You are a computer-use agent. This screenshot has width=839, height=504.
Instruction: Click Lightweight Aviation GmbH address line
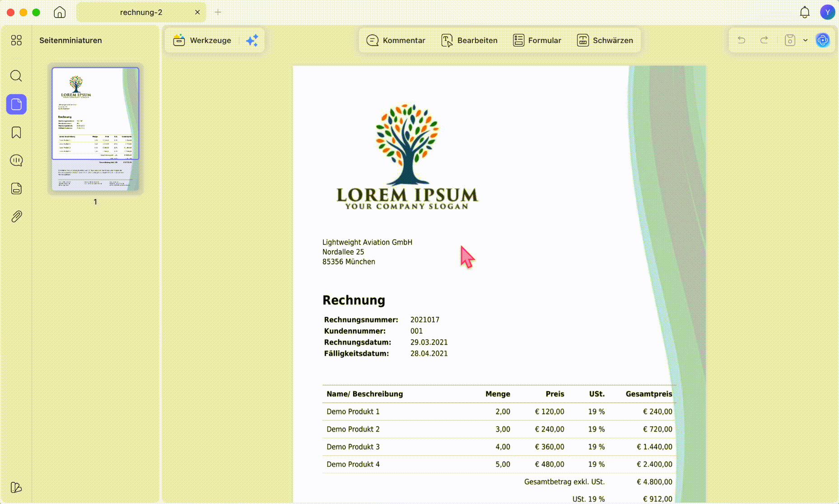tap(367, 243)
